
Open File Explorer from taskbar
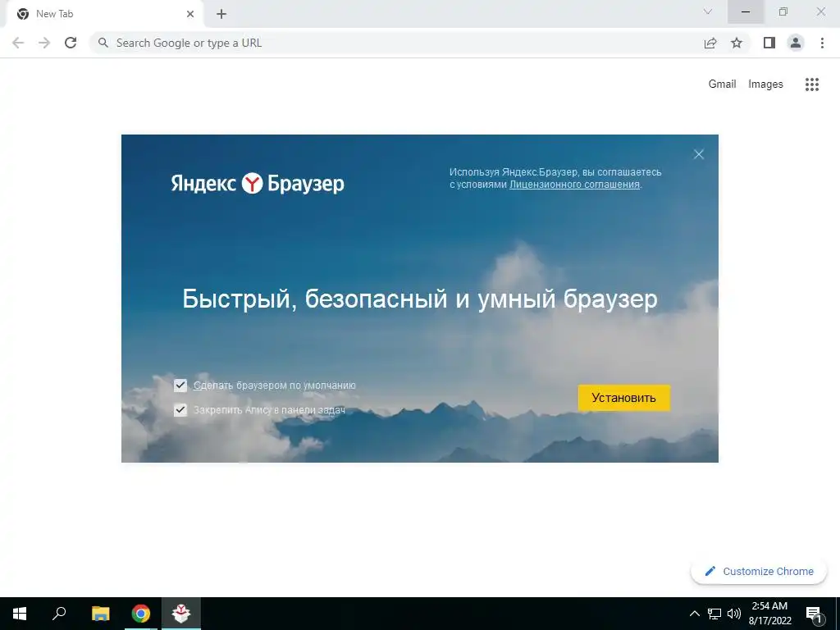point(100,614)
